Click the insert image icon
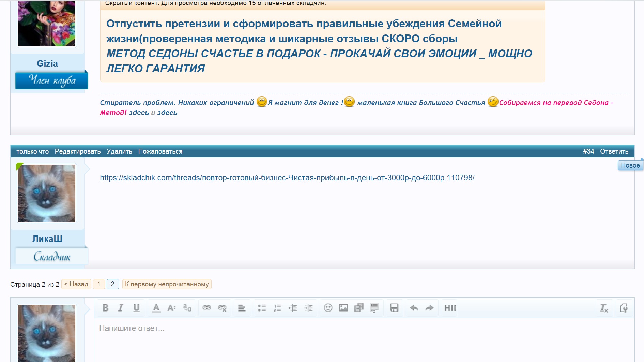This screenshot has width=644, height=362. tap(343, 308)
